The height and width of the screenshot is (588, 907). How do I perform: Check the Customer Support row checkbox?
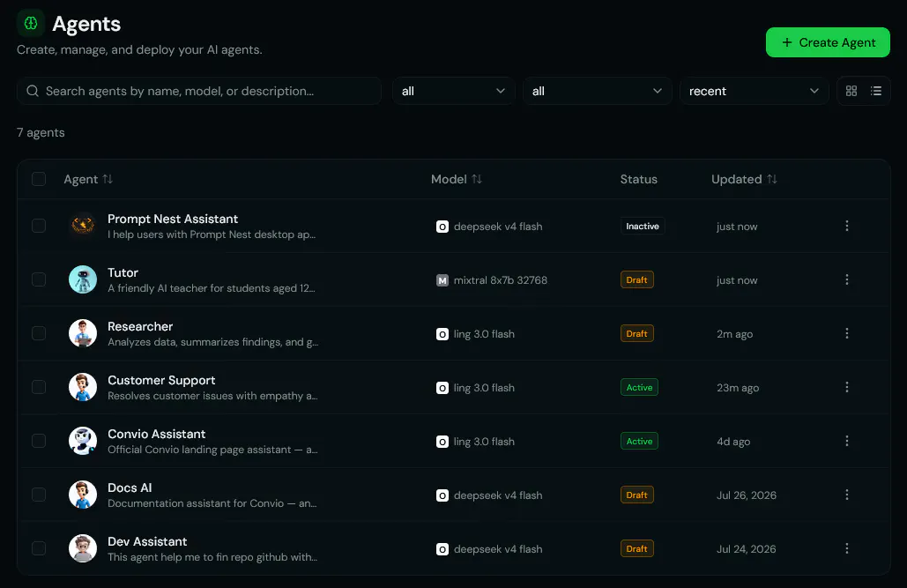39,387
